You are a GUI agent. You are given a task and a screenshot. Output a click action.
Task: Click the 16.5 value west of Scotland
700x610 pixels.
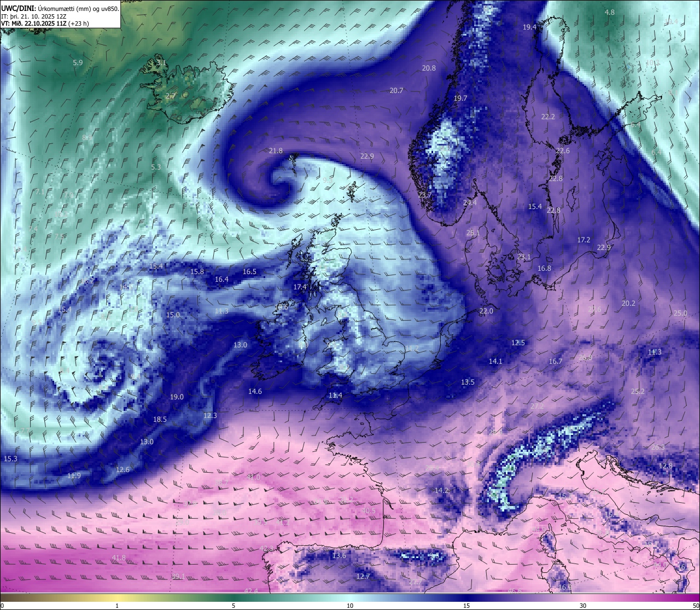pos(249,271)
